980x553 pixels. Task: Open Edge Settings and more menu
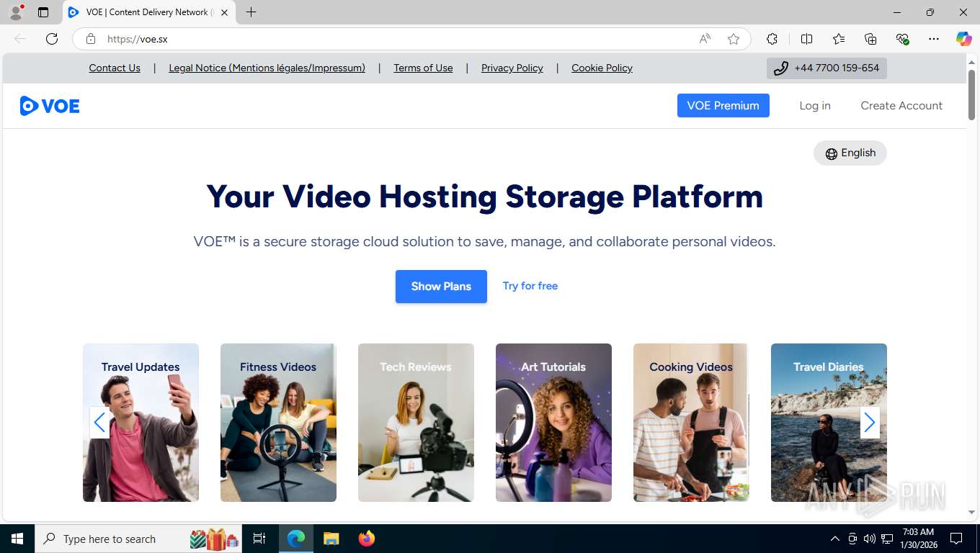coord(934,39)
